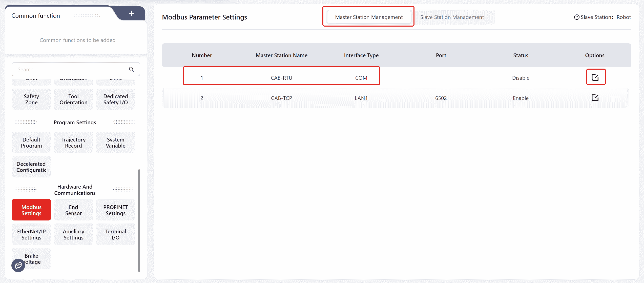Open PROFINET Settings

116,210
